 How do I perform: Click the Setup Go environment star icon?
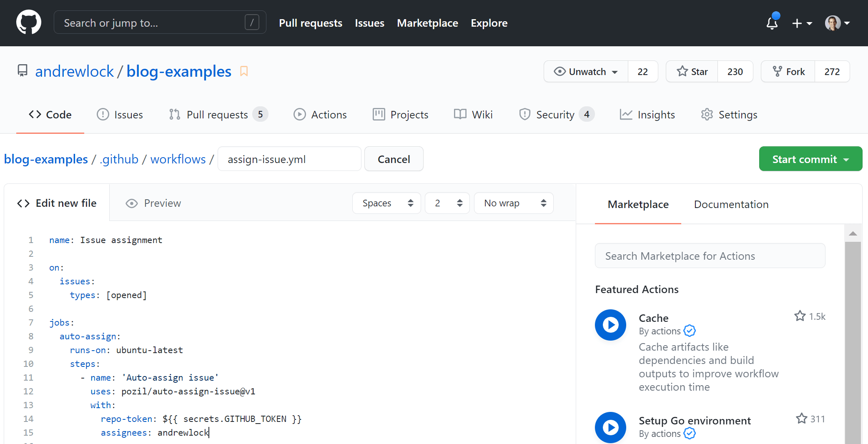(801, 419)
